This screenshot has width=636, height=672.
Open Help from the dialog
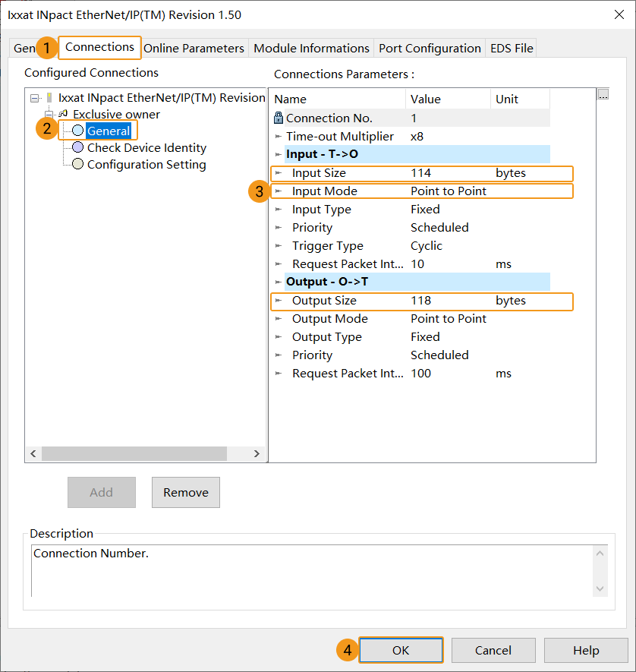click(x=585, y=650)
